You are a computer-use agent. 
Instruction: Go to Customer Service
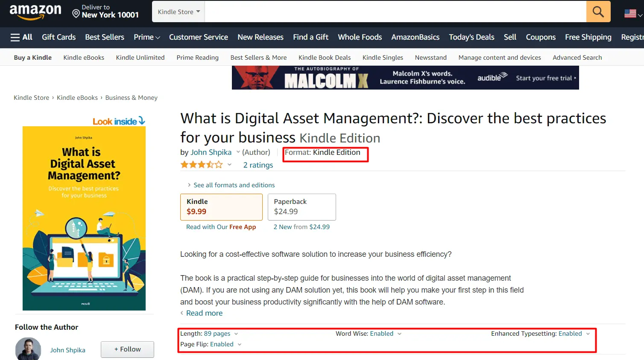pos(199,37)
